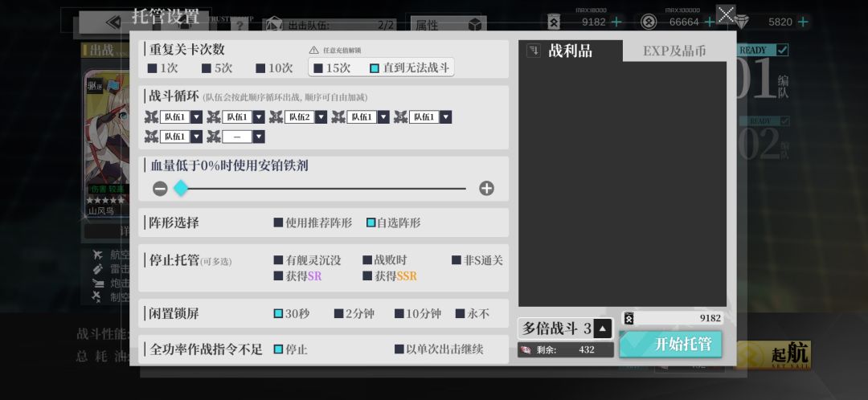868x400 pixels.
Task: Click the 起航 set sail button
Action: pyautogui.click(x=773, y=355)
